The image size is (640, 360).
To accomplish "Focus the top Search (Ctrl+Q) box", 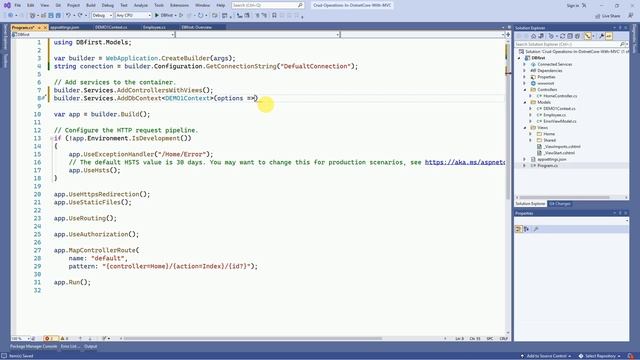I will click(267, 5).
